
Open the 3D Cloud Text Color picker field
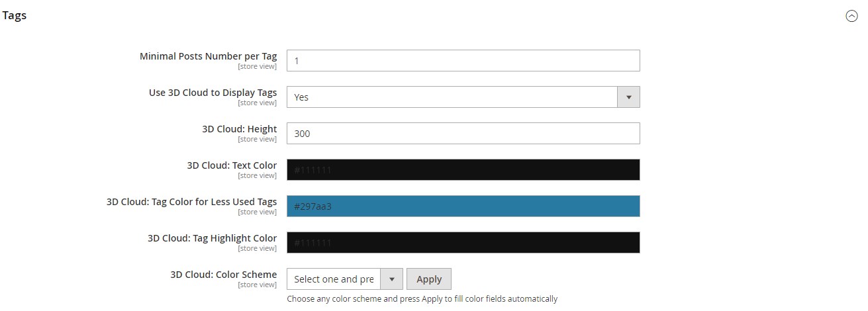(x=463, y=169)
